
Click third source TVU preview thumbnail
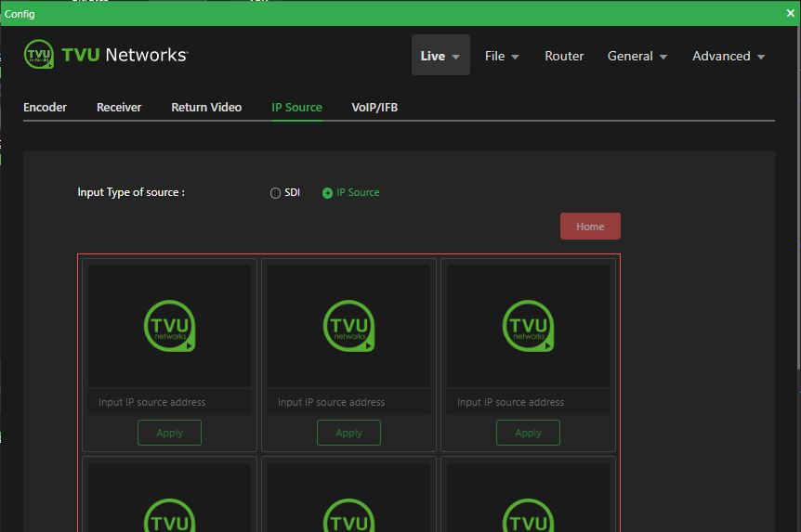(528, 326)
